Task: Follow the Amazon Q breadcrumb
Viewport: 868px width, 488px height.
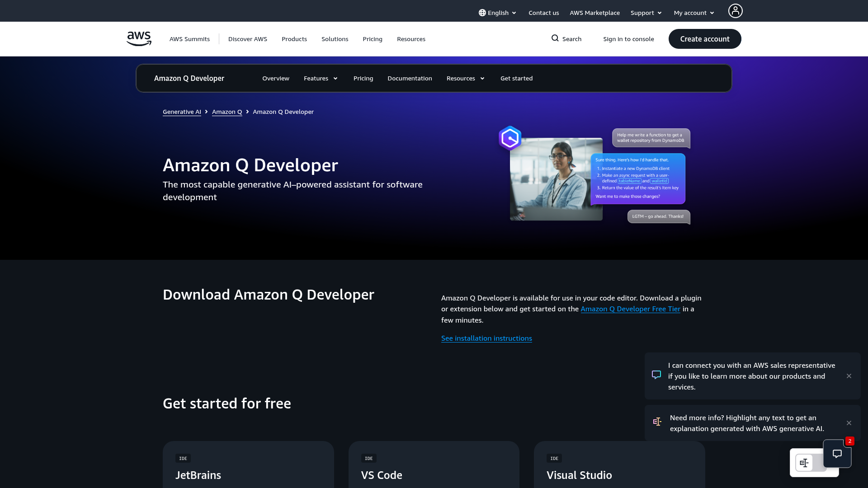Action: tap(227, 112)
